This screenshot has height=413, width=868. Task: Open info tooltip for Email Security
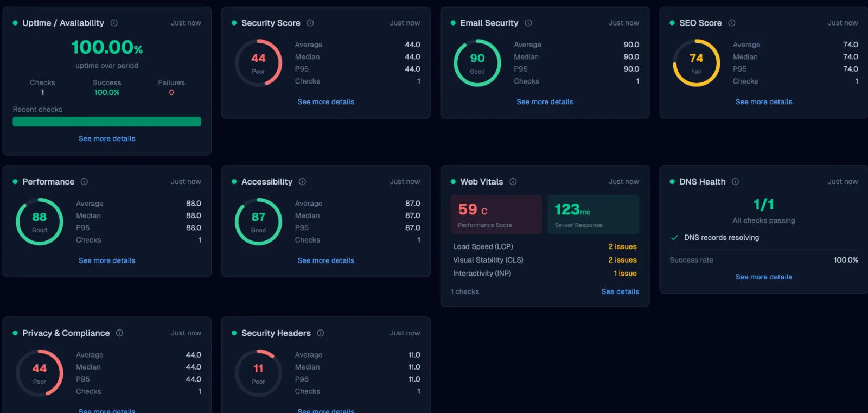coord(528,23)
